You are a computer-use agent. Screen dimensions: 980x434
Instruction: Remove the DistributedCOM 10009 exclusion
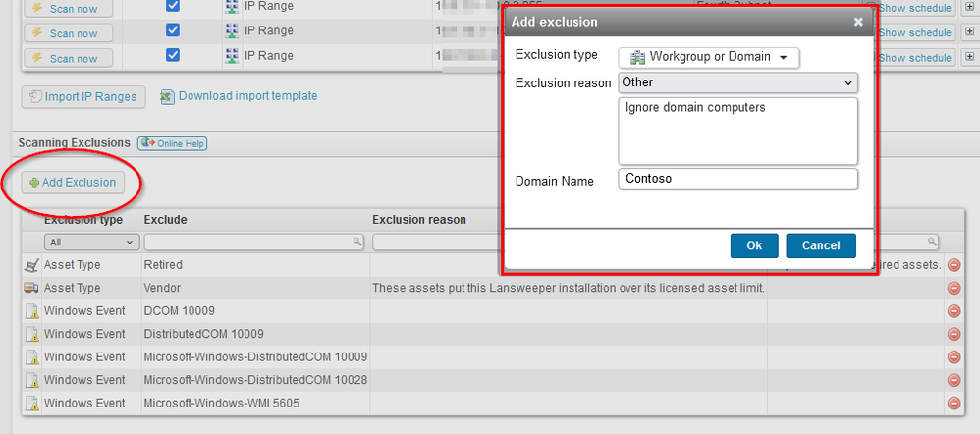click(953, 334)
